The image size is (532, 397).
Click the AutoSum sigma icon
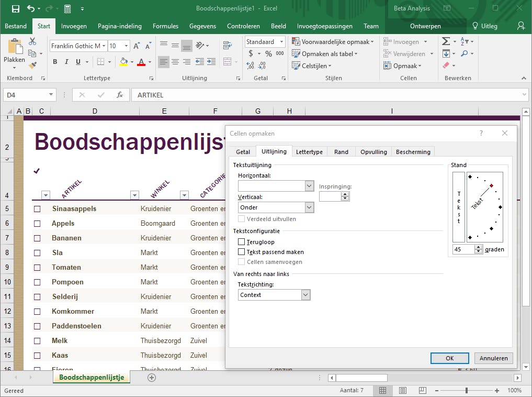tap(446, 41)
